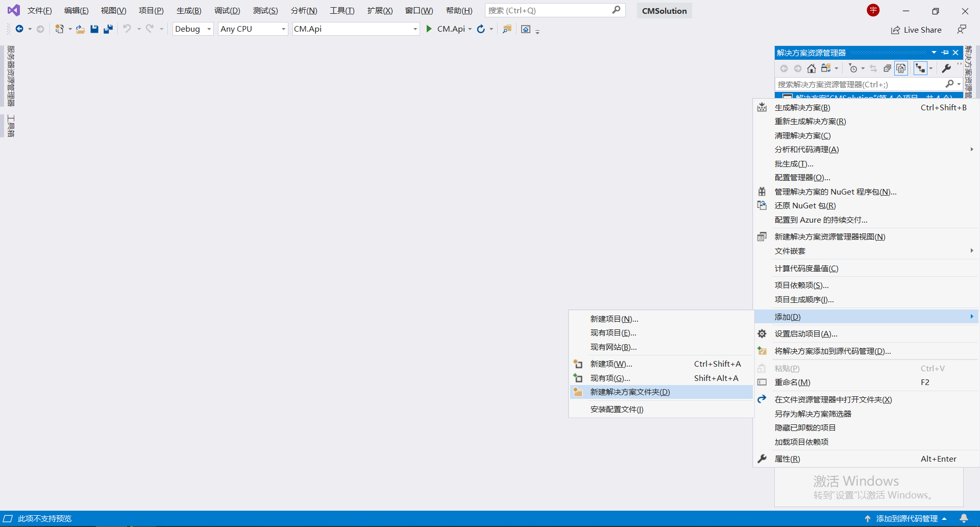Expand the dropdown arrow beside CM.Api run button
This screenshot has height=527, width=980.
tap(470, 29)
